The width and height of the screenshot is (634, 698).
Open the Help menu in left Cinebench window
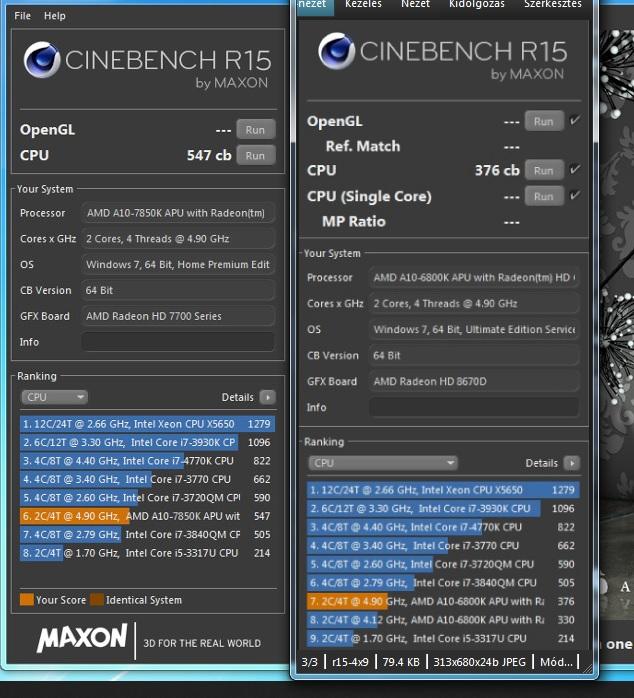click(x=55, y=16)
